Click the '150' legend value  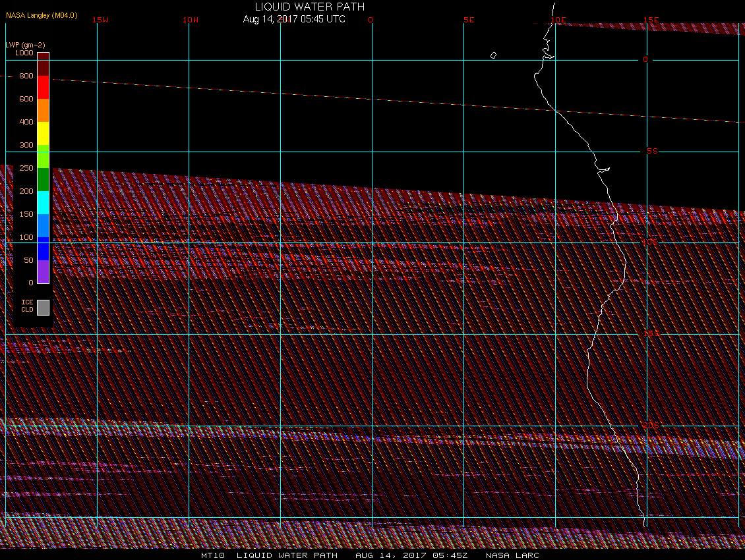26,214
